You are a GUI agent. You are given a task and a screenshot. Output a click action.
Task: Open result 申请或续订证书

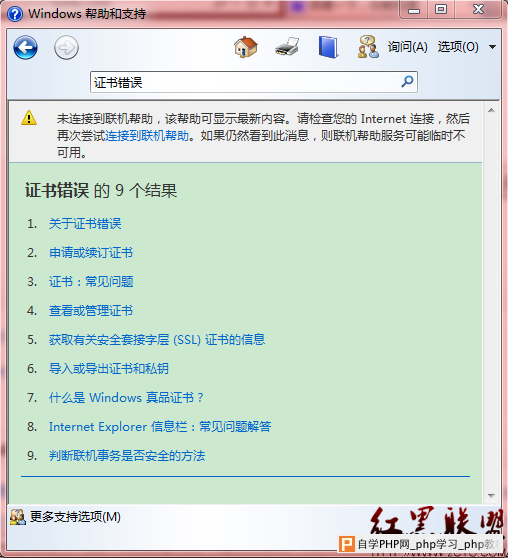tap(91, 253)
